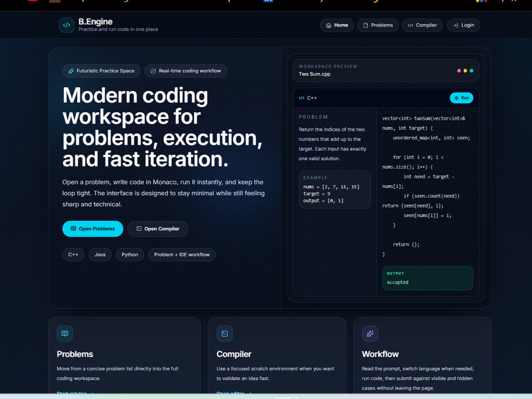Click the Problems card heading
Screen dimensions: 532x399
click(x=75, y=354)
